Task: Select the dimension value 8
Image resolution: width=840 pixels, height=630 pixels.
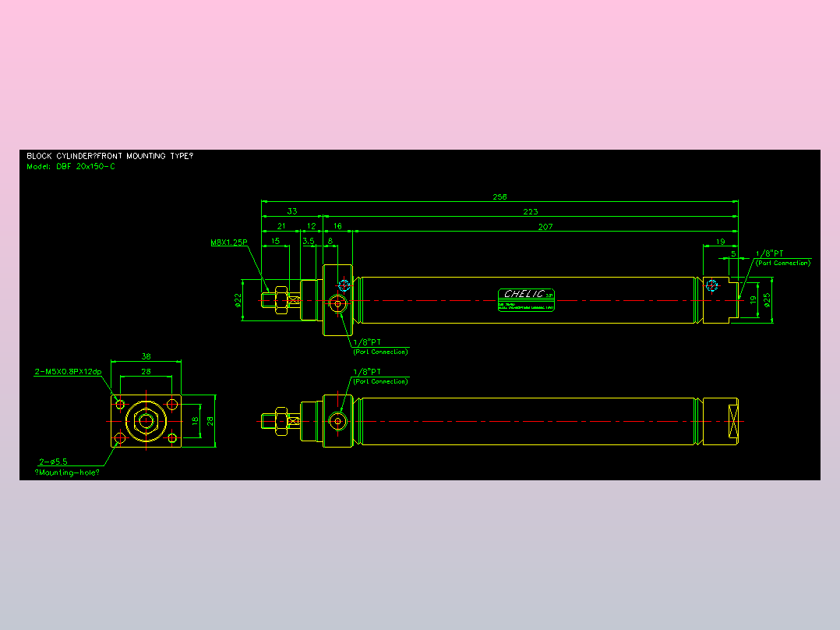Action: click(x=330, y=241)
